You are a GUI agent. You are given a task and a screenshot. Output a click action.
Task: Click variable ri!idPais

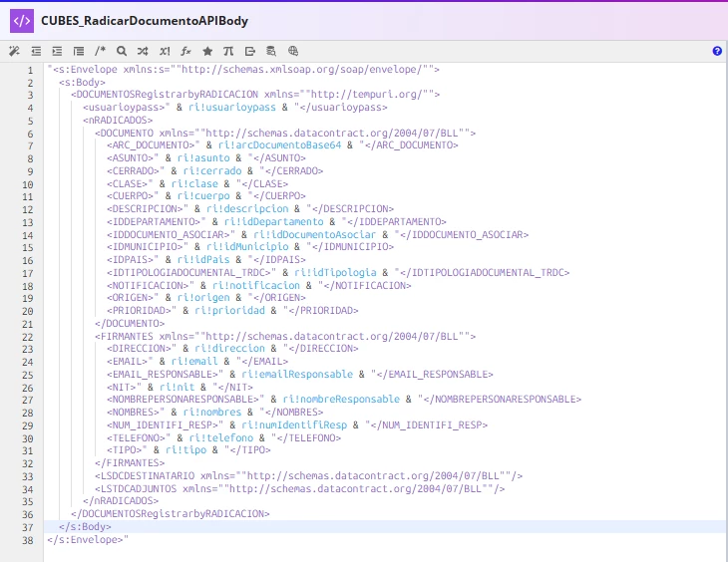point(203,260)
